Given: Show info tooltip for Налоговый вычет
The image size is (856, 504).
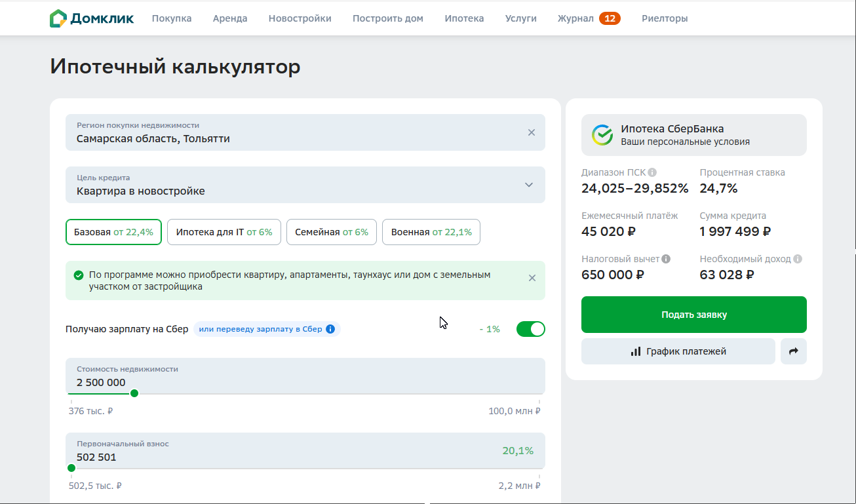Looking at the screenshot, I should (x=666, y=259).
